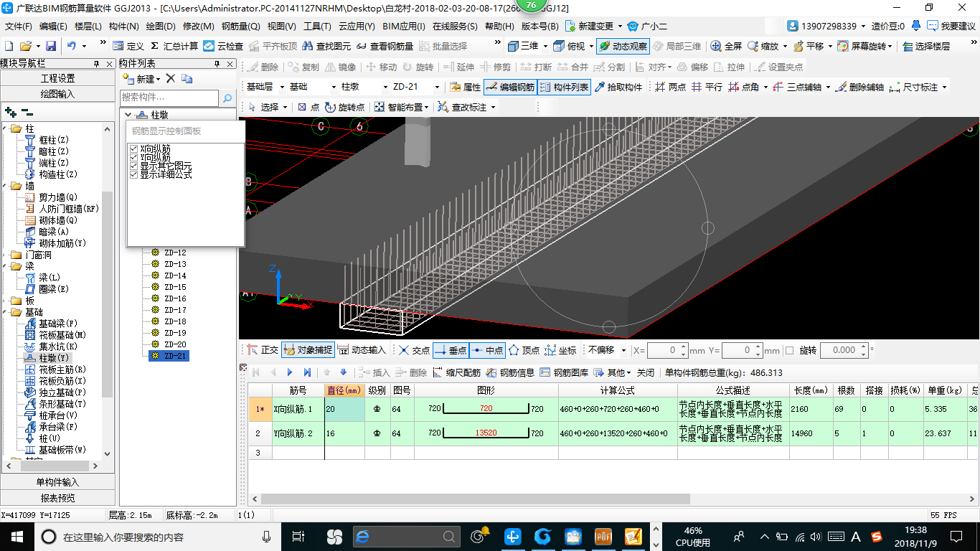
Task: Click 柱墩(Y) in navigation tree
Action: [x=47, y=357]
